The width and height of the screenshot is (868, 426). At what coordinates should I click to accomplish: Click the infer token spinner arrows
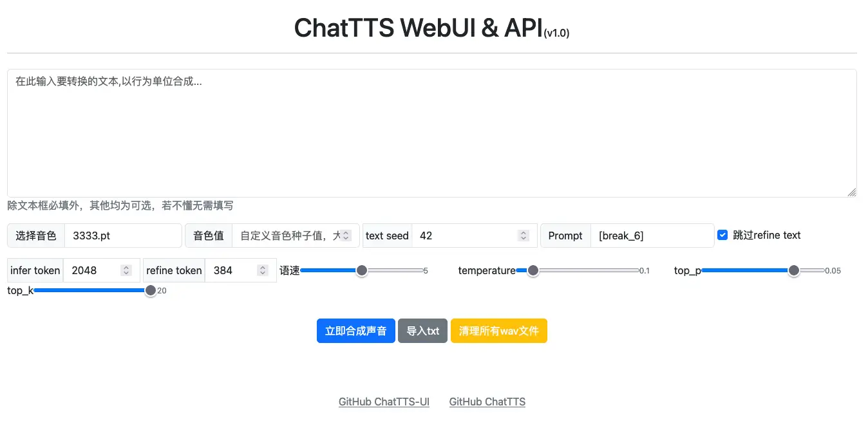126,270
